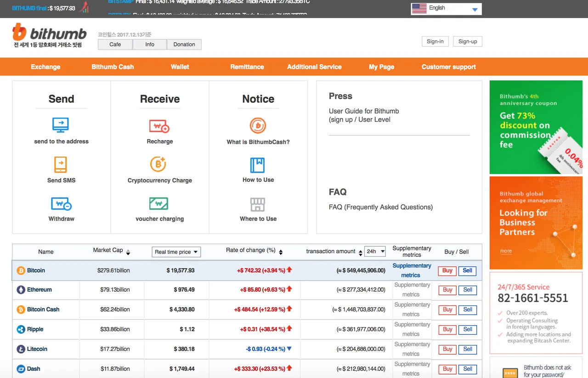Click the ticker chart icon beside Bithumb final price

84,8
